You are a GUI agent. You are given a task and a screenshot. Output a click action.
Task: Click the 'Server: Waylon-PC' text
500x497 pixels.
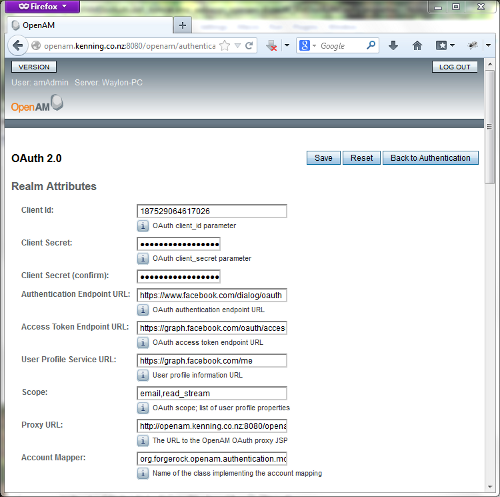point(108,82)
